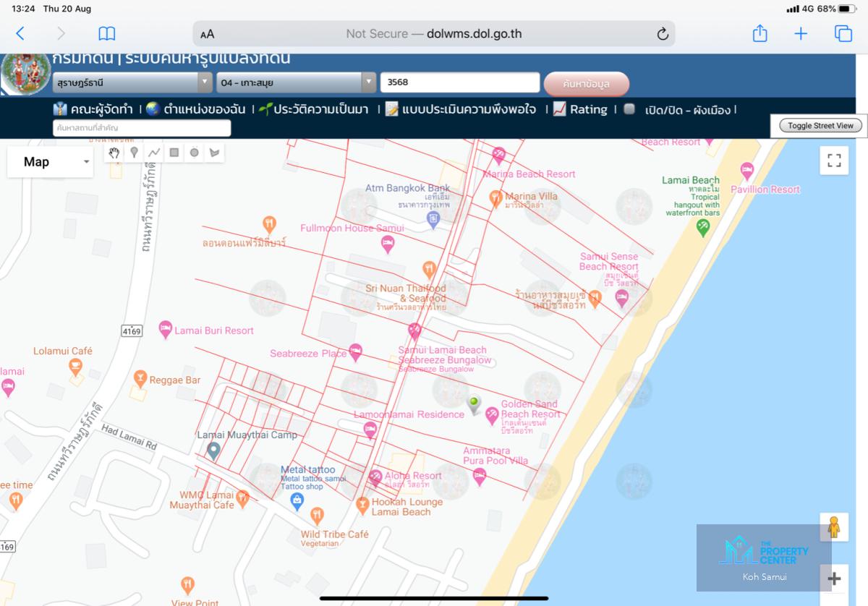The image size is (868, 606).
Task: Click the green parcel marker pin
Action: pyautogui.click(x=474, y=405)
